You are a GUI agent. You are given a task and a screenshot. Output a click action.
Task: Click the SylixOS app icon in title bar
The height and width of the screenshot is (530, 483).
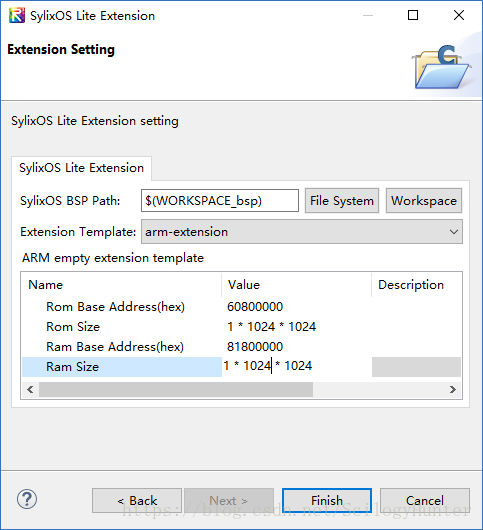[17, 15]
